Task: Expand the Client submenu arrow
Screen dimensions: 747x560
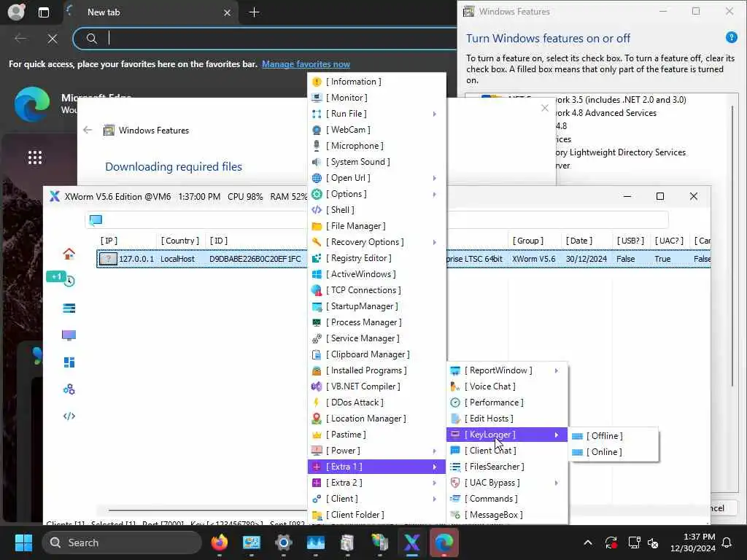Action: coord(435,499)
